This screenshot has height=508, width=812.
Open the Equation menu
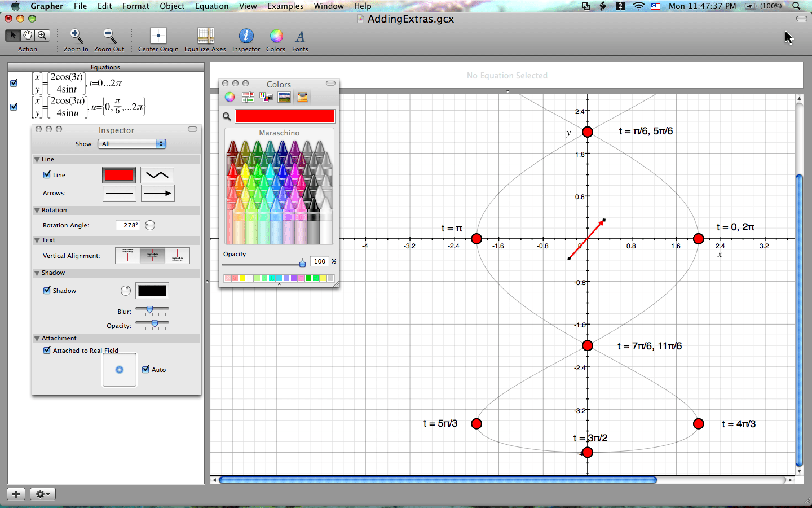(x=211, y=6)
